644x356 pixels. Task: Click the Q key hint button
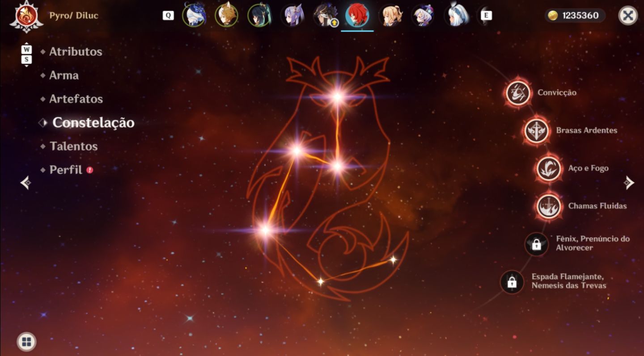click(168, 15)
